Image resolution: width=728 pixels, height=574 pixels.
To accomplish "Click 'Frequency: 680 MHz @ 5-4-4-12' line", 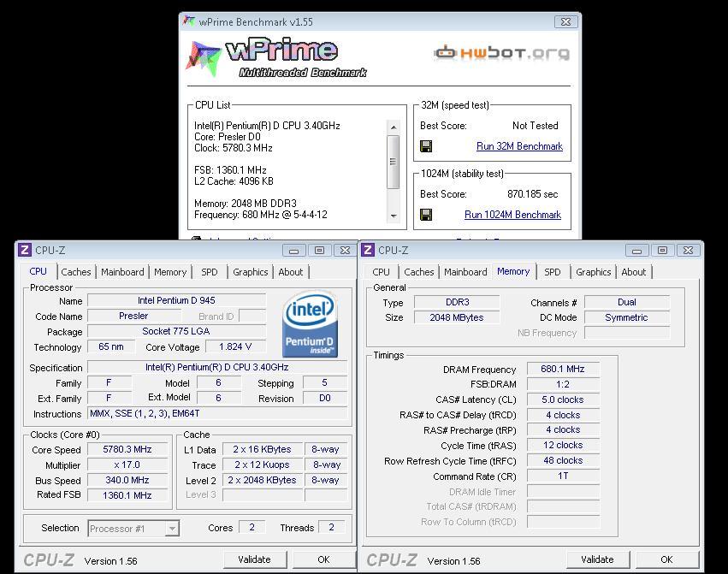I will point(261,215).
